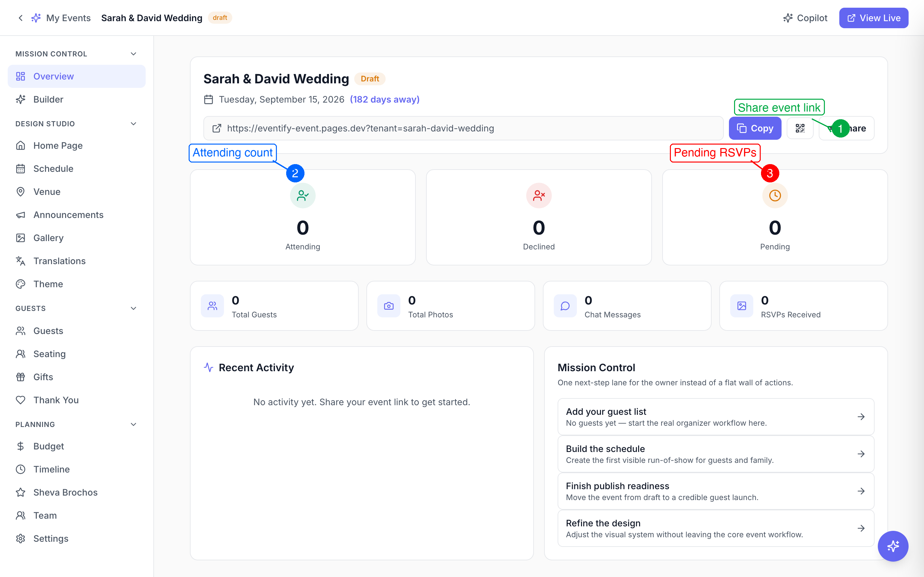The image size is (924, 577).
Task: Open the QR code button
Action: 800,128
